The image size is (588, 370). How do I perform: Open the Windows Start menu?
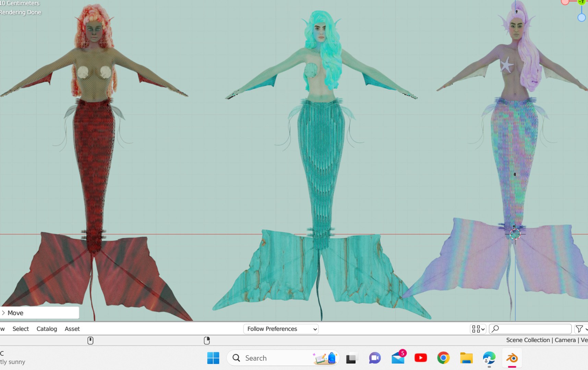point(213,358)
